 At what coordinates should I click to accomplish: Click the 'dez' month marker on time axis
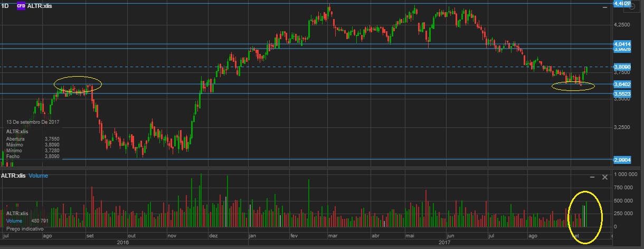213,236
